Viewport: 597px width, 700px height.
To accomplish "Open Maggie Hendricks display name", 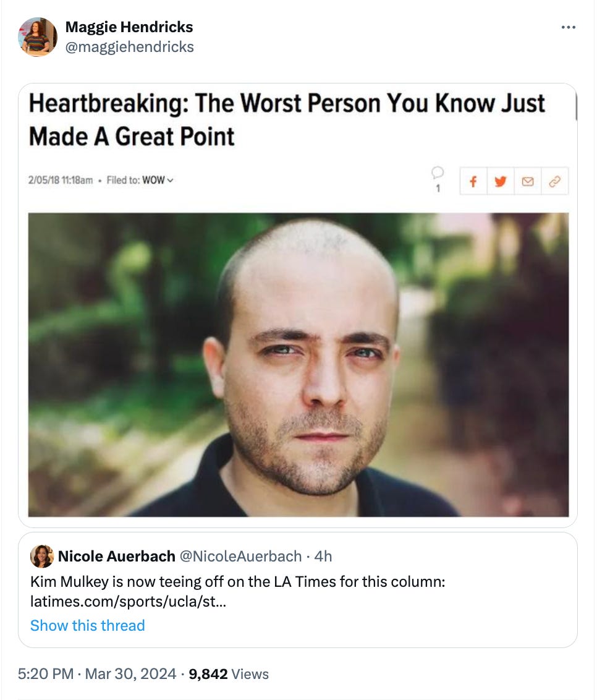I will [129, 27].
